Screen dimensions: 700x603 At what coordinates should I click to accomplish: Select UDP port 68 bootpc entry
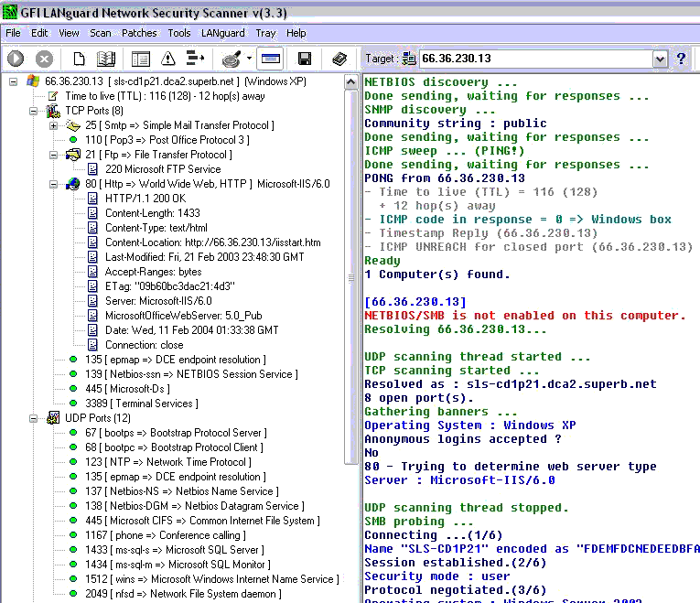[x=174, y=447]
